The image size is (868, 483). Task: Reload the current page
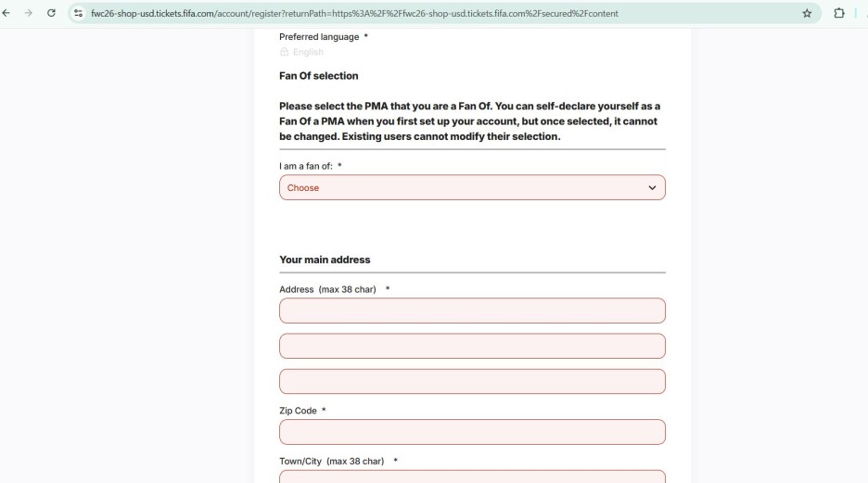[50, 14]
